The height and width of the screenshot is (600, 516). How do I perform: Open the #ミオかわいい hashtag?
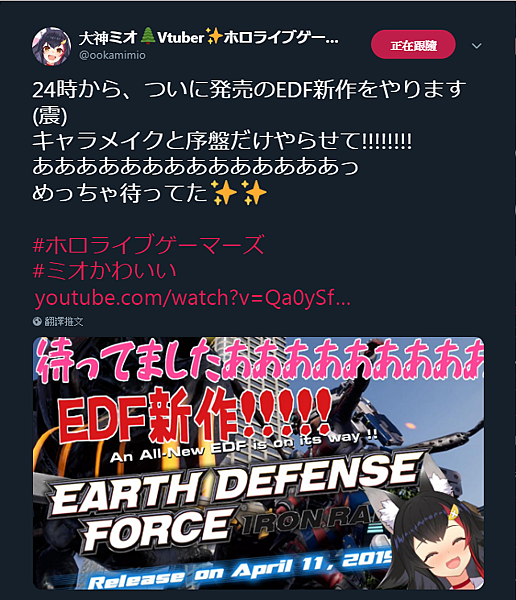[105, 271]
